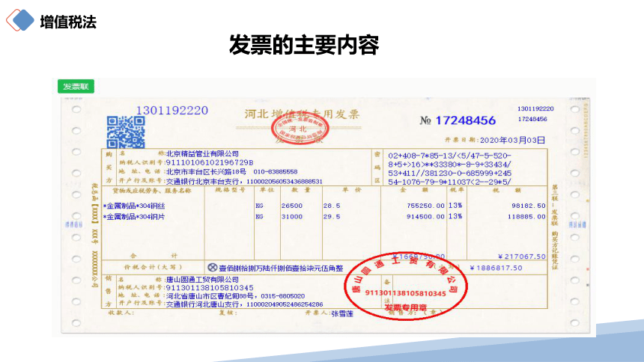Click the cipher line starting 54-1076-79

tap(450, 182)
